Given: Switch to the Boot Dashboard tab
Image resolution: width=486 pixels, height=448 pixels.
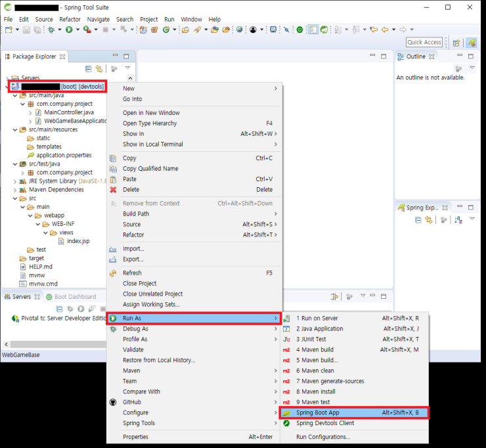Looking at the screenshot, I should pyautogui.click(x=74, y=297).
